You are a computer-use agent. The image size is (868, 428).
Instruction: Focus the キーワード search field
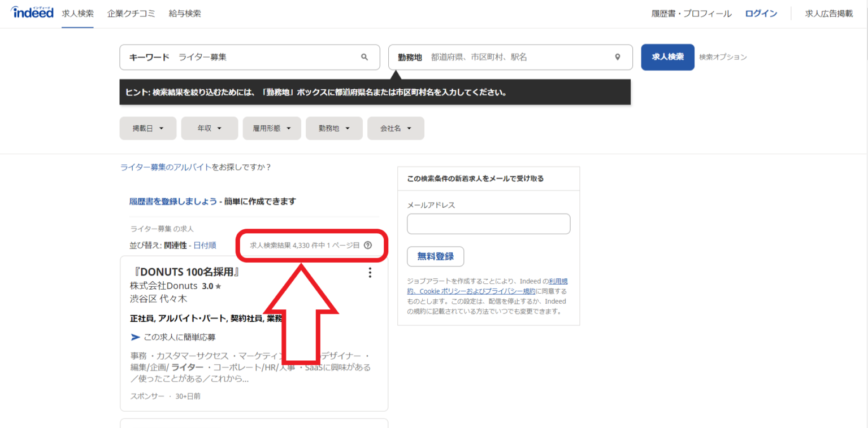(x=266, y=57)
